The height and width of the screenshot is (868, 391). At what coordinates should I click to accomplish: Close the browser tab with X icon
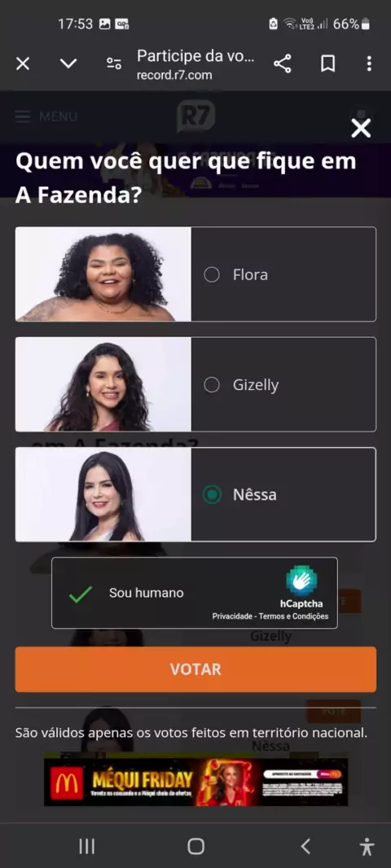(x=23, y=64)
